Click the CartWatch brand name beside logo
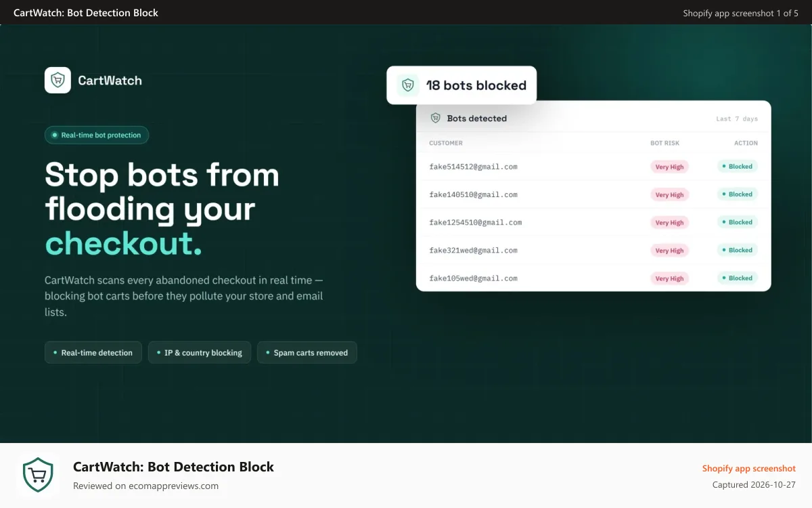Image resolution: width=812 pixels, height=508 pixels. [x=110, y=81]
